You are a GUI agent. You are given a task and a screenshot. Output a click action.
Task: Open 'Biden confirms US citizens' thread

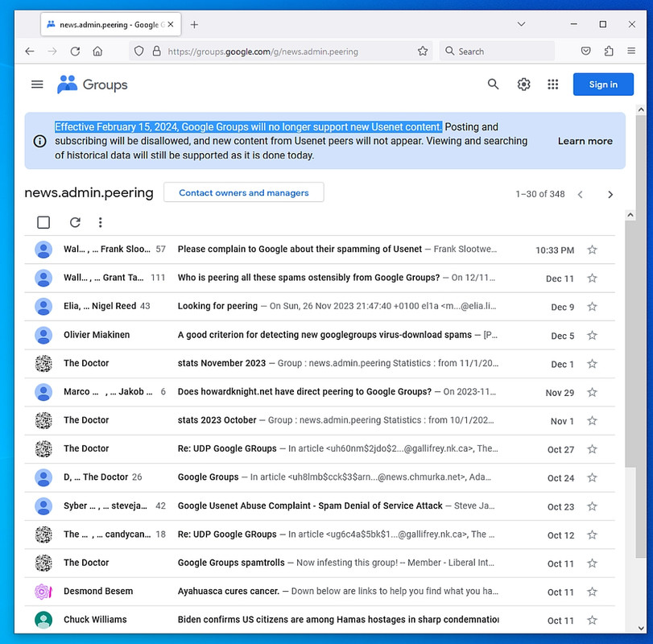338,620
